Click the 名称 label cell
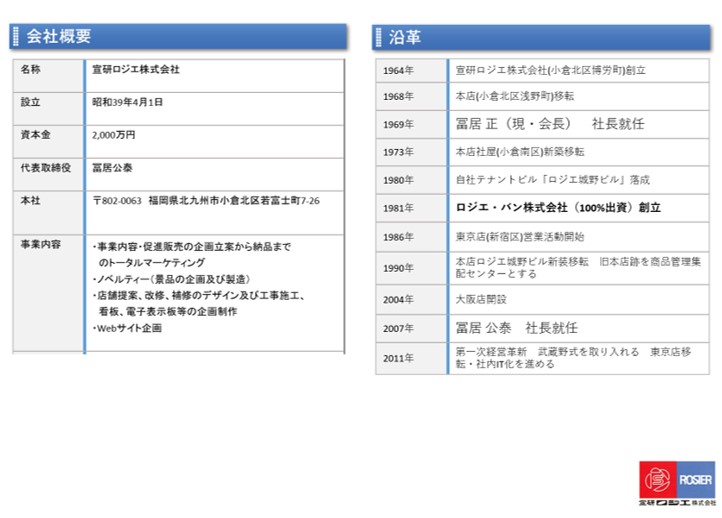The height and width of the screenshot is (518, 722). [x=48, y=76]
